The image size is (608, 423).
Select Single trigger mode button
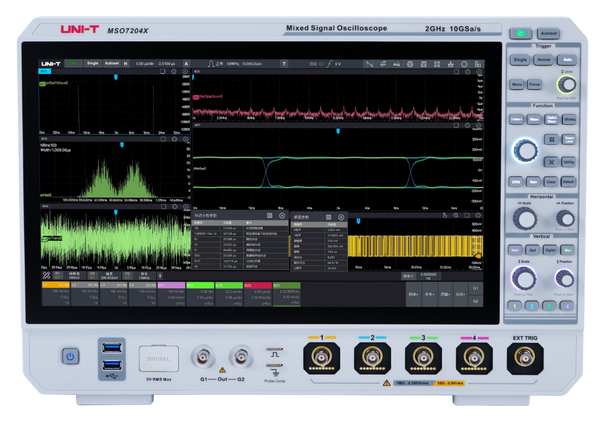click(x=520, y=60)
